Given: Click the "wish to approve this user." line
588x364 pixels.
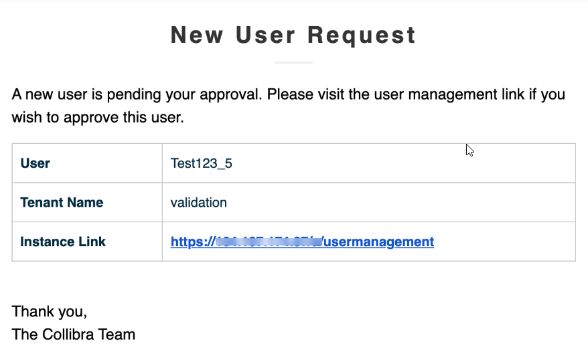Looking at the screenshot, I should pyautogui.click(x=97, y=118).
